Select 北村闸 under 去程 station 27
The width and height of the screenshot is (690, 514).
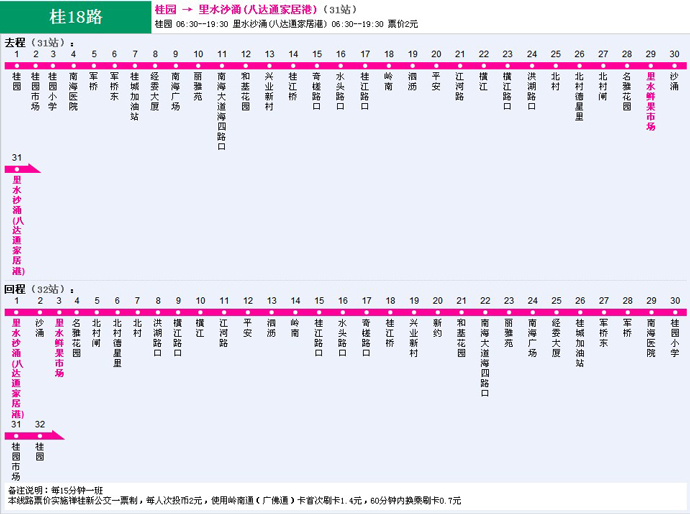pyautogui.click(x=603, y=86)
